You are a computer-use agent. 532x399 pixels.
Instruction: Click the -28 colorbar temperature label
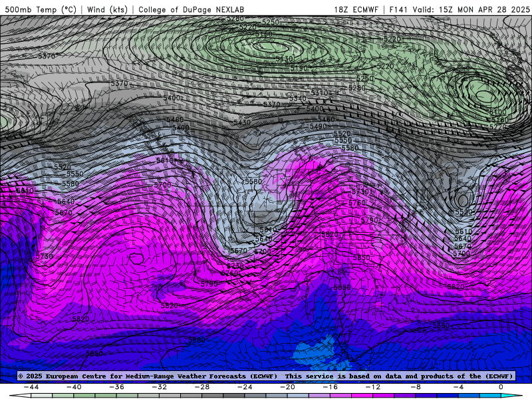[202, 387]
